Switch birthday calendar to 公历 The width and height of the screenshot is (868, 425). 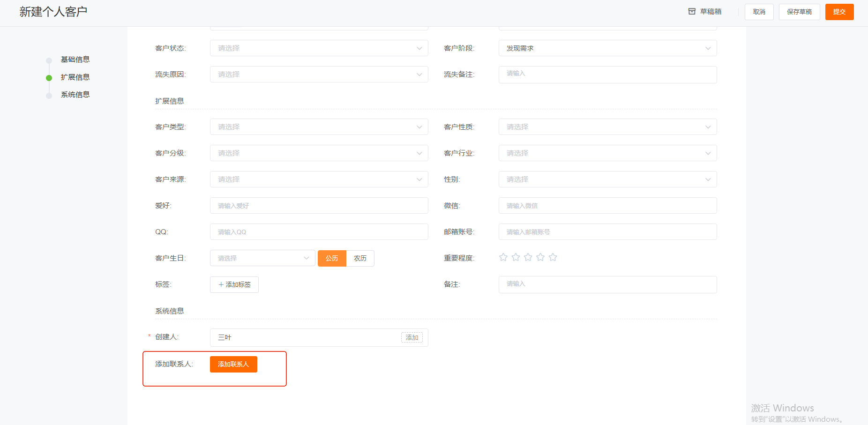pos(332,258)
